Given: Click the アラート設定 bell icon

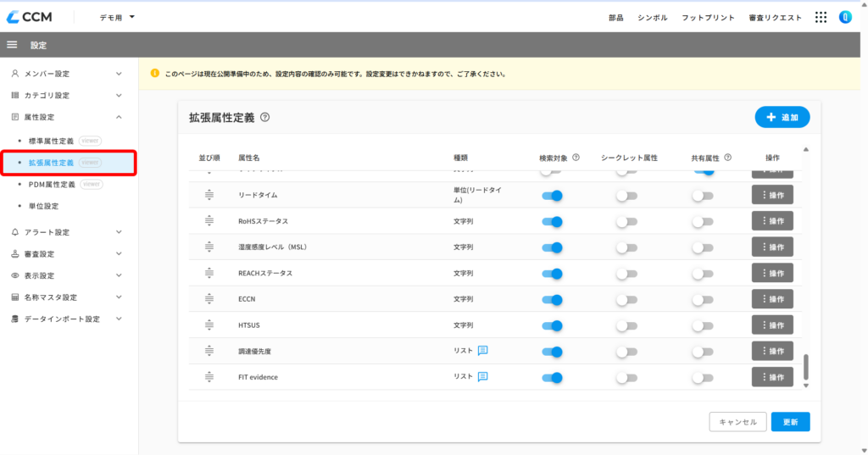Looking at the screenshot, I should pos(15,232).
